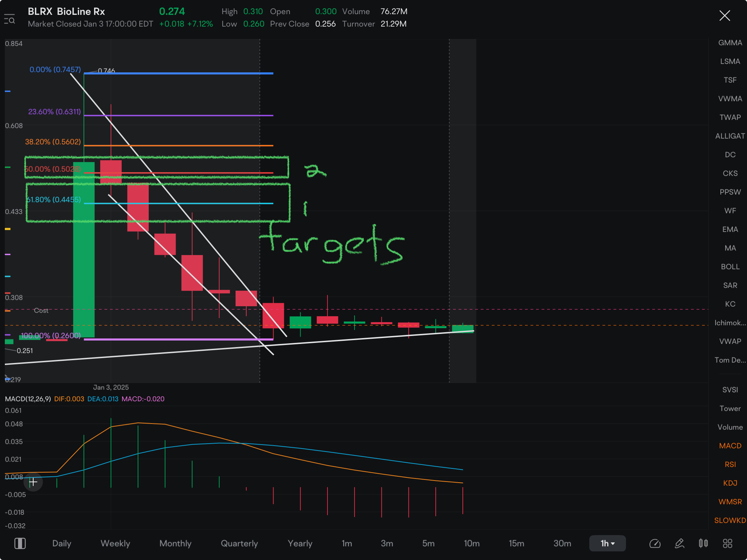Enable the KC indicator
The image size is (747, 560).
click(x=730, y=304)
